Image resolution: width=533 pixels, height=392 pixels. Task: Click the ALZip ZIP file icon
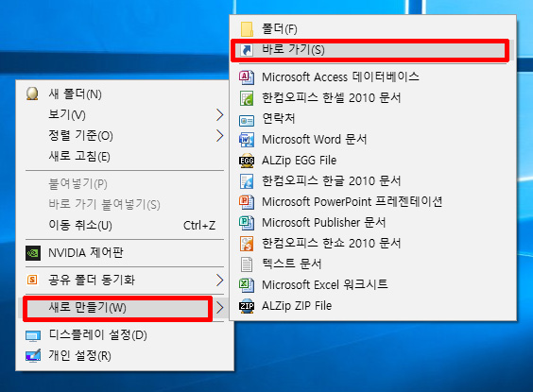[x=247, y=306]
